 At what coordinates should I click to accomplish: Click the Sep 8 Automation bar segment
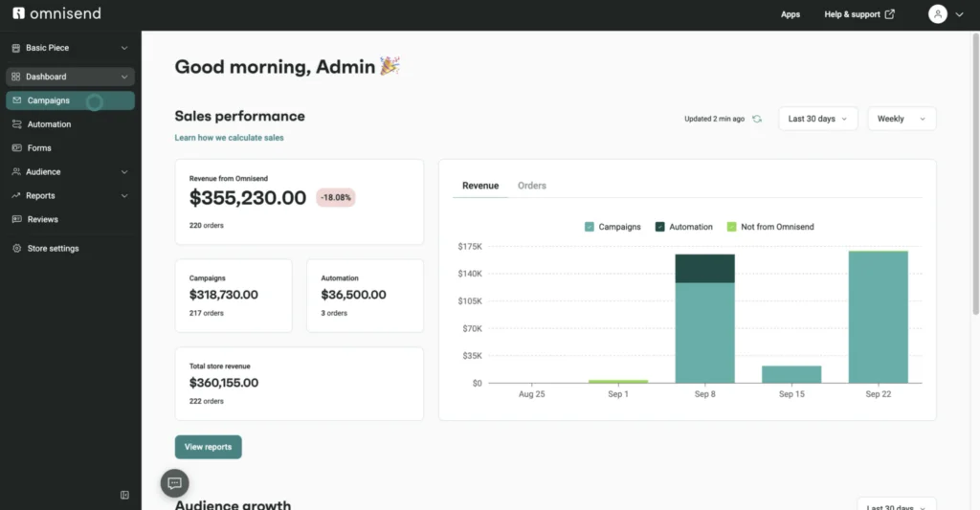coord(705,269)
